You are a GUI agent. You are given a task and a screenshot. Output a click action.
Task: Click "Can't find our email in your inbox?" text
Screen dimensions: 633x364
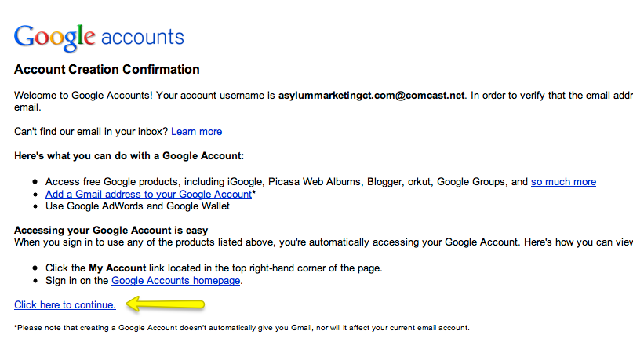(90, 131)
